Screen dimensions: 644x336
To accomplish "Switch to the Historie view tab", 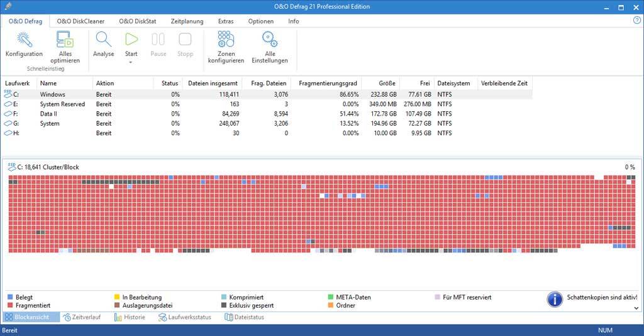I will [130, 317].
